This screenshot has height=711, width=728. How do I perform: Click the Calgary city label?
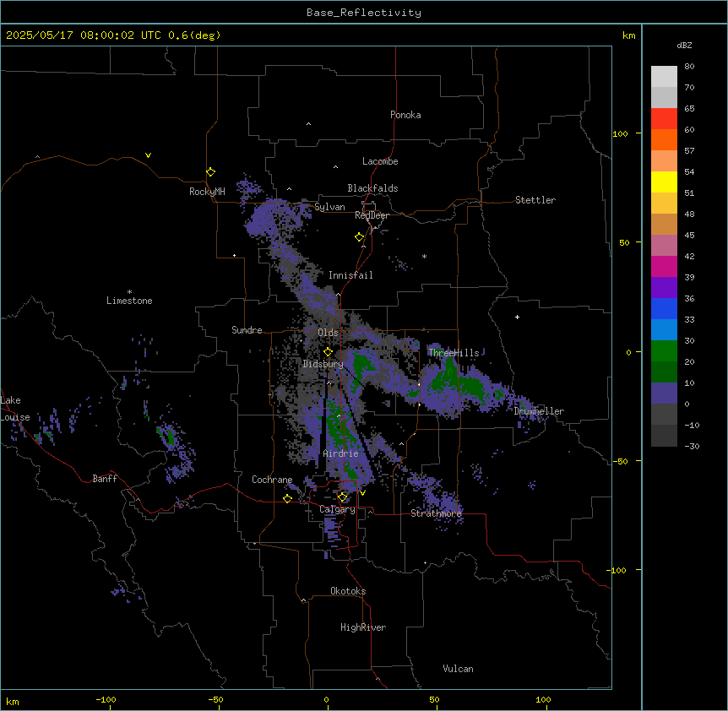tap(337, 509)
